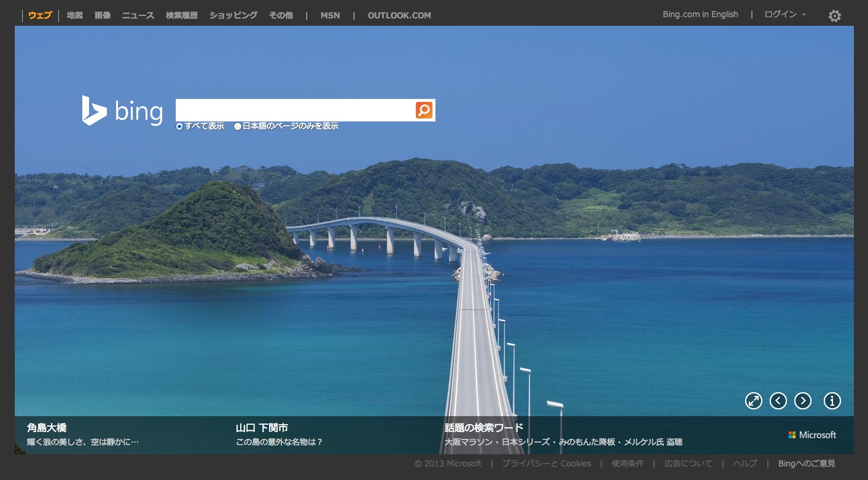
Task: Show next background image with right arrow
Action: [802, 401]
